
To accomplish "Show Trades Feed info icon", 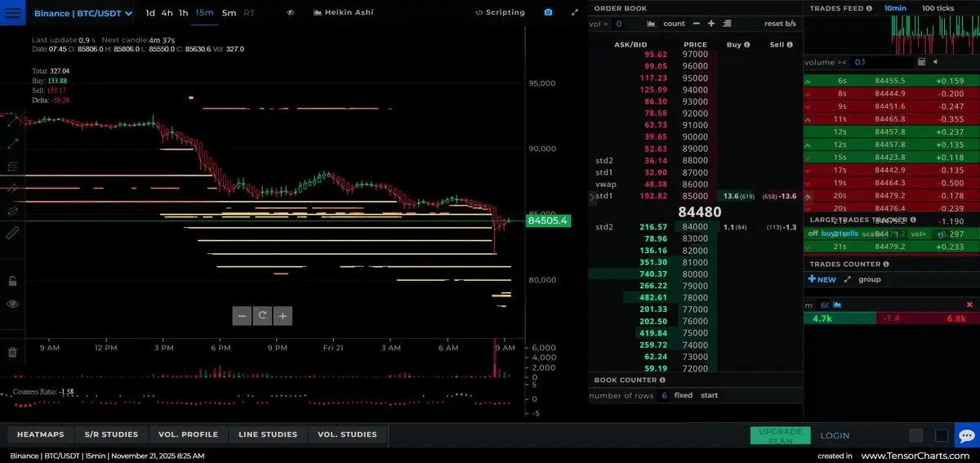I will pyautogui.click(x=867, y=8).
